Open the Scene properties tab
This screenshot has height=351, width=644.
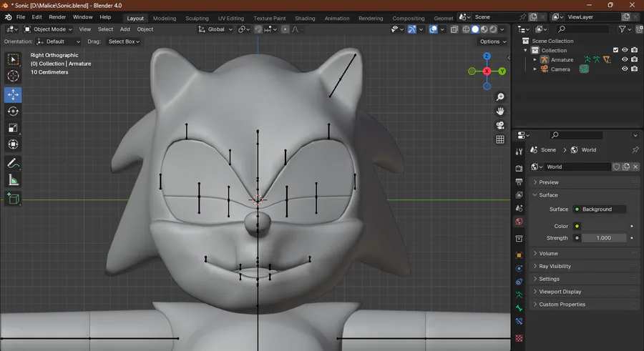tap(519, 209)
